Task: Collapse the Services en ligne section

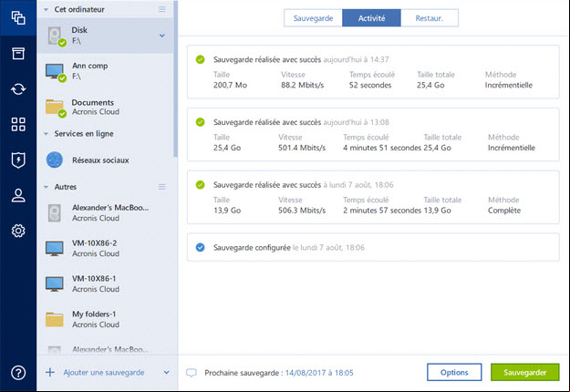Action: point(46,134)
